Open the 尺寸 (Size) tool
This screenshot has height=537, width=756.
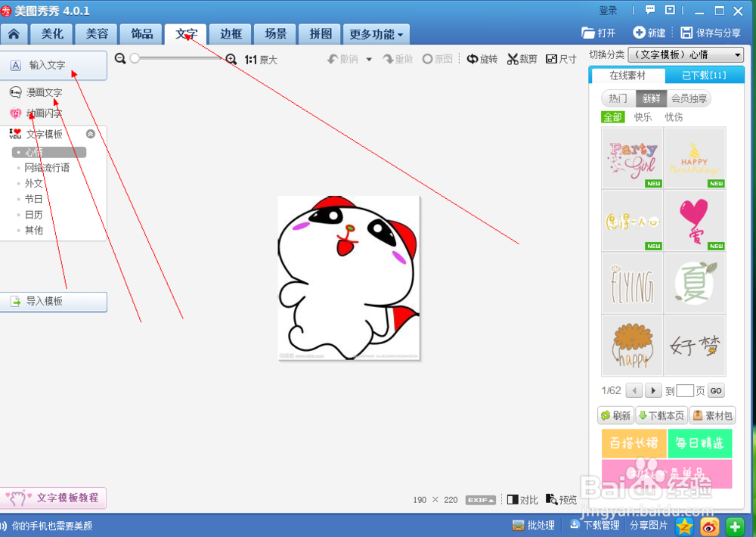561,58
